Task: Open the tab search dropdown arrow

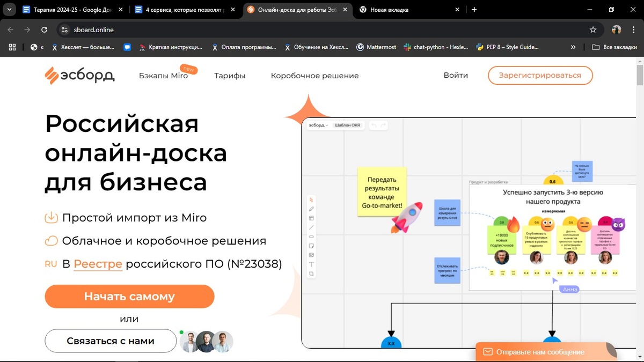Action: point(10,10)
